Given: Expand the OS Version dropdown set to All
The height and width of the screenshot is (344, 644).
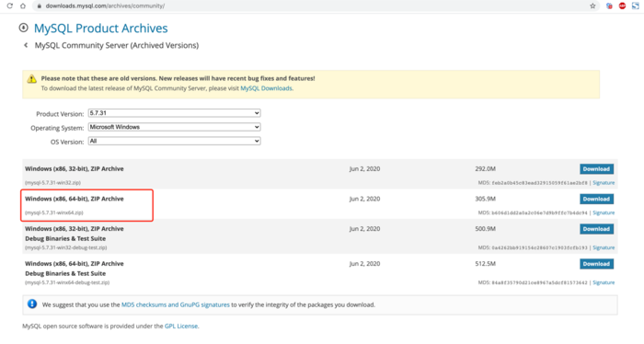Looking at the screenshot, I should [174, 141].
